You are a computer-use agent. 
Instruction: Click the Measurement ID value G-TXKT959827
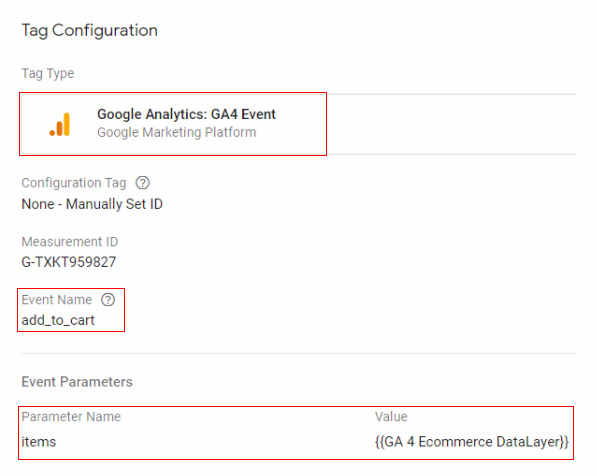69,262
